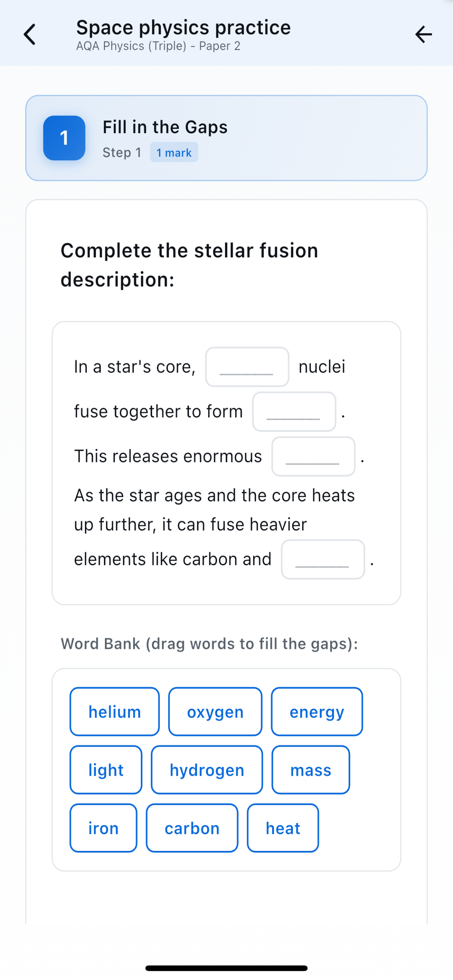Select the blue step number 1 badge
453x980 pixels.
[x=64, y=139]
